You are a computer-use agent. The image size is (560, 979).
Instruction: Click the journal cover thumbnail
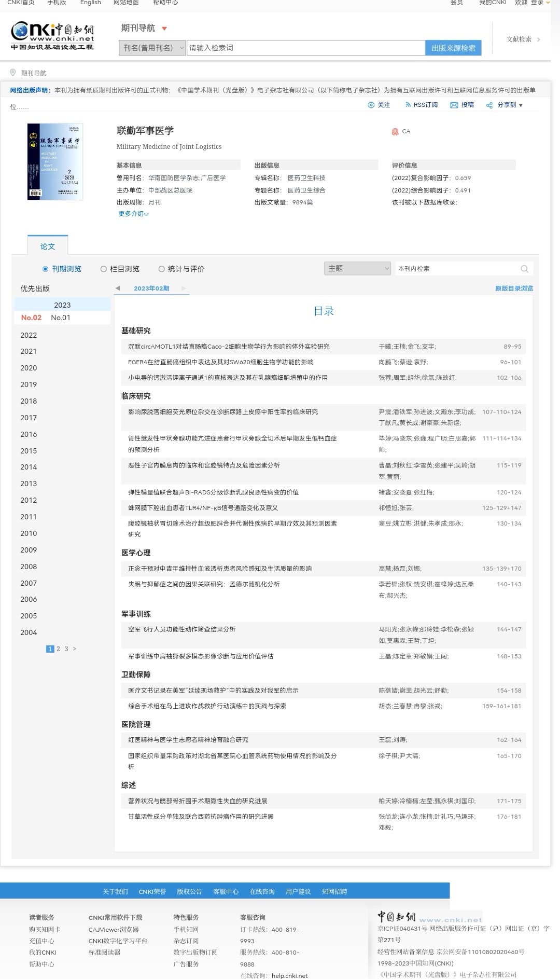tap(55, 161)
